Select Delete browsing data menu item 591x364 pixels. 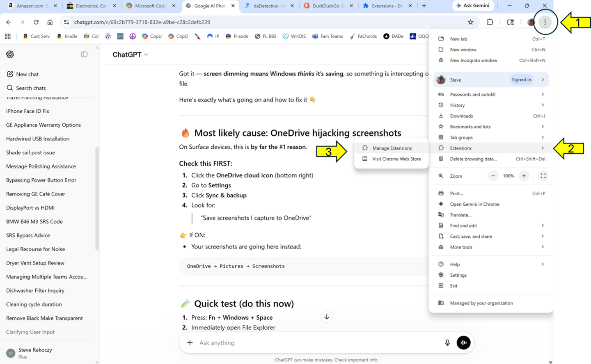click(x=491, y=159)
